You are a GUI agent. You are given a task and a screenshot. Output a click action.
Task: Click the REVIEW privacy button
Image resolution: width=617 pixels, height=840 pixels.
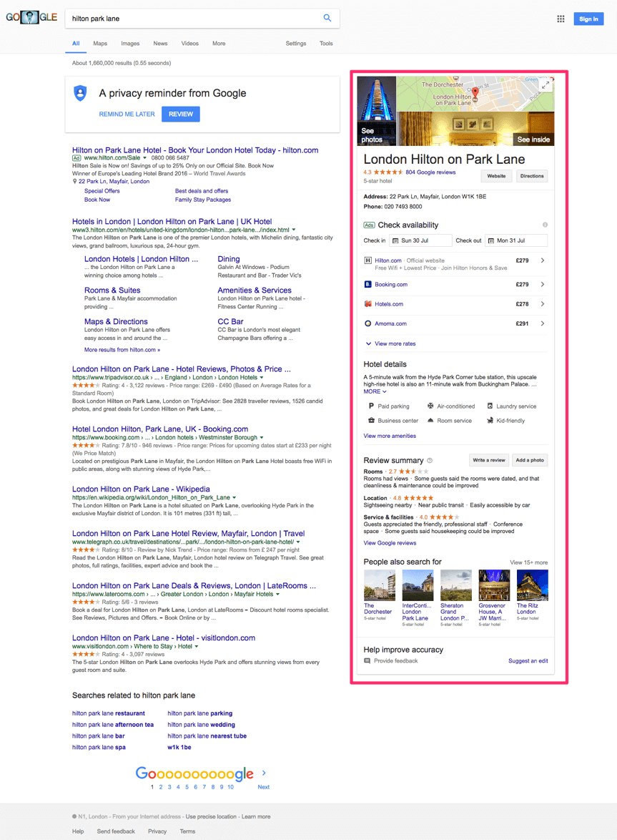(x=181, y=114)
